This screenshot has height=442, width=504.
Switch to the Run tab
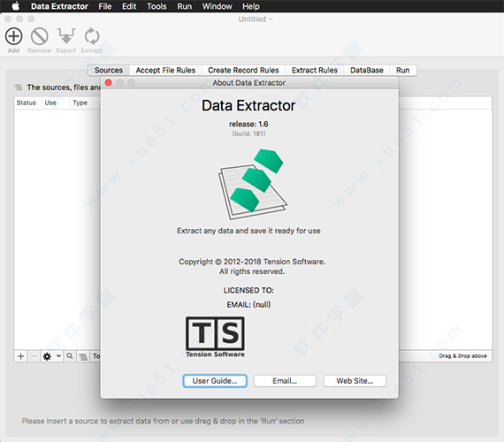tap(402, 70)
